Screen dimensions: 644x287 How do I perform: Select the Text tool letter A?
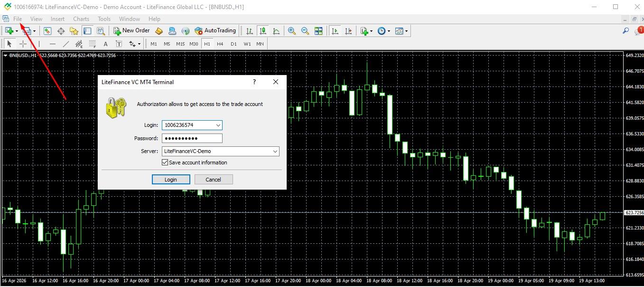[105, 44]
